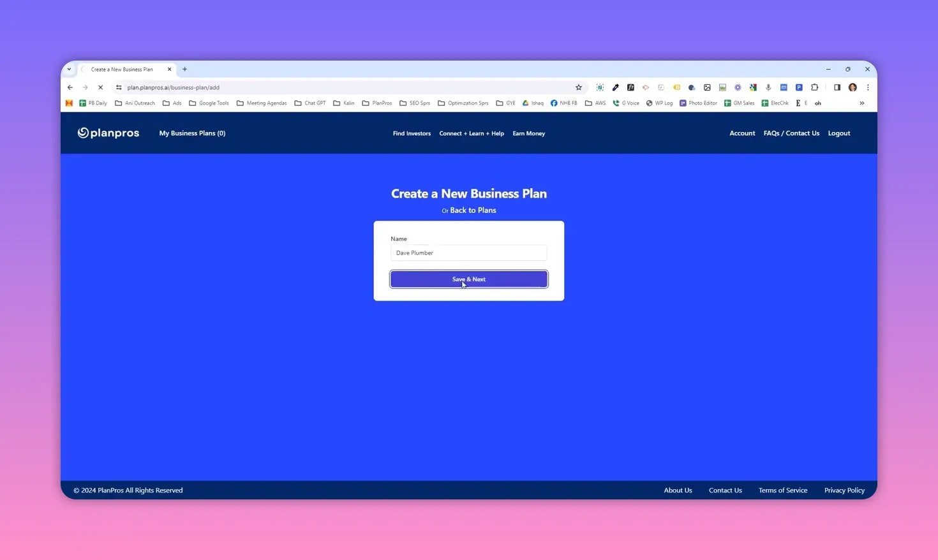
Task: Click the Save & Next button
Action: (469, 279)
